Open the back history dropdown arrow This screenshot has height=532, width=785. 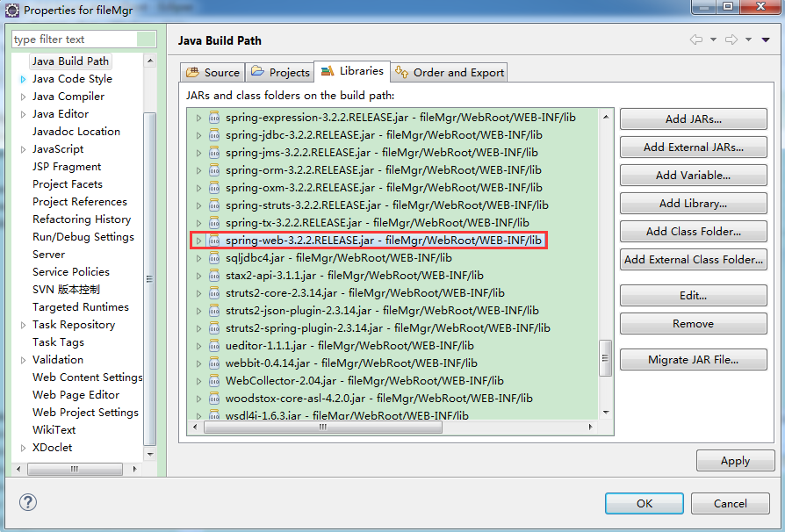(713, 40)
